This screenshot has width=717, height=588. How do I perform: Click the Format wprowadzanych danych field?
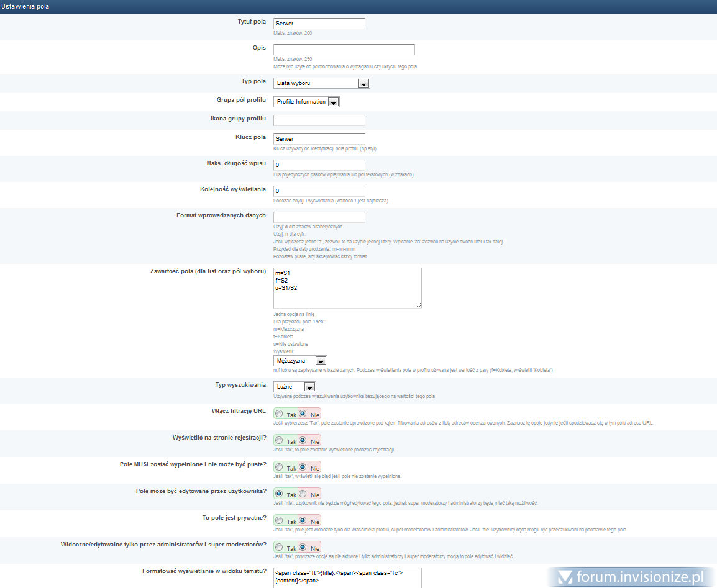click(319, 217)
